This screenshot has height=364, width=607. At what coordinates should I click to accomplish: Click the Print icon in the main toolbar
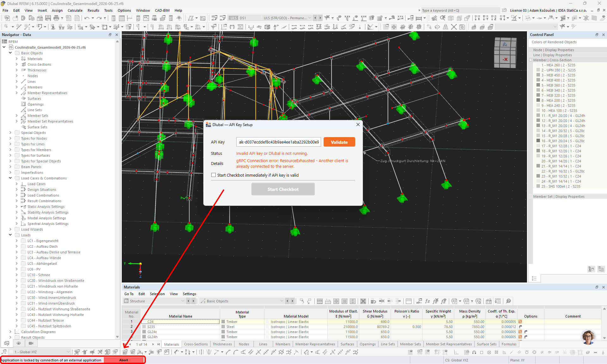pyautogui.click(x=56, y=18)
